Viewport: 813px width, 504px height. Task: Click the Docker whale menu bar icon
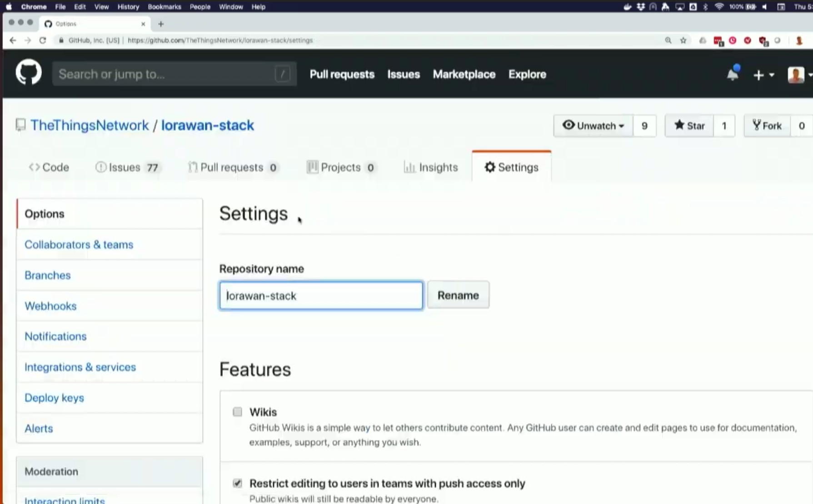pos(628,6)
